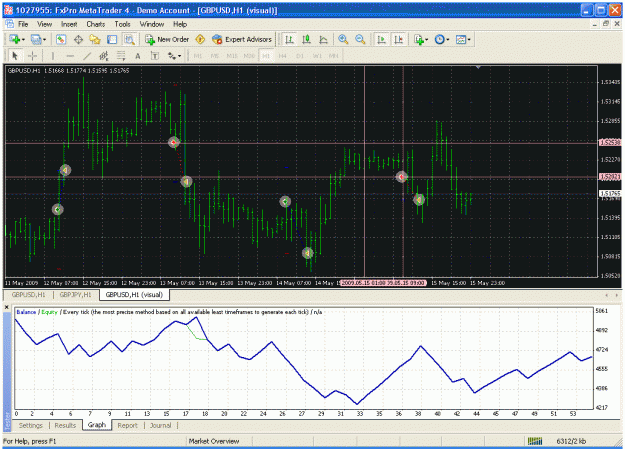Select the H1 timeframe button
Image resolution: width=625 pixels, height=449 pixels.
pyautogui.click(x=266, y=56)
